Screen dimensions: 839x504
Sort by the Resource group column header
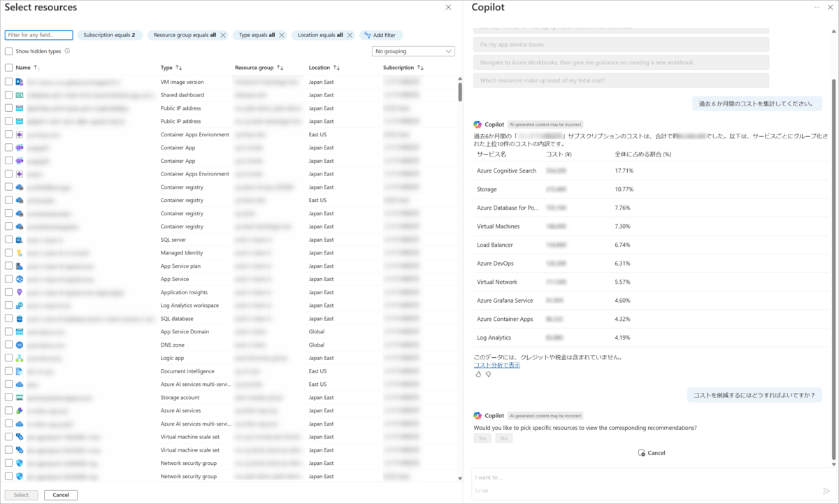259,68
